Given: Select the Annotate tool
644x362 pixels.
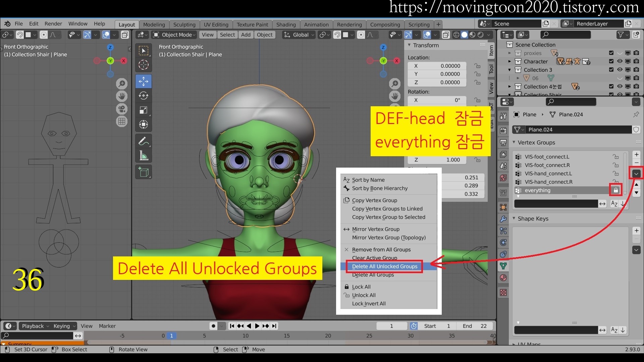Looking at the screenshot, I should [144, 141].
